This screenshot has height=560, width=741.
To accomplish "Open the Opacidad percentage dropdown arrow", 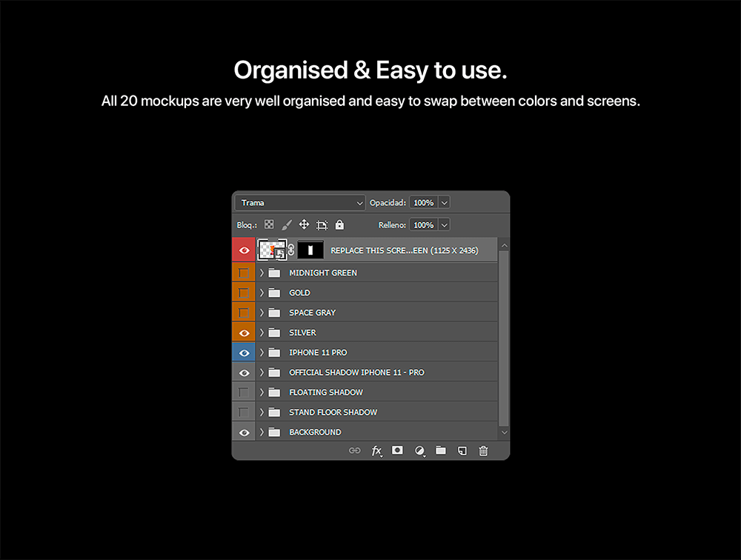I will click(444, 203).
